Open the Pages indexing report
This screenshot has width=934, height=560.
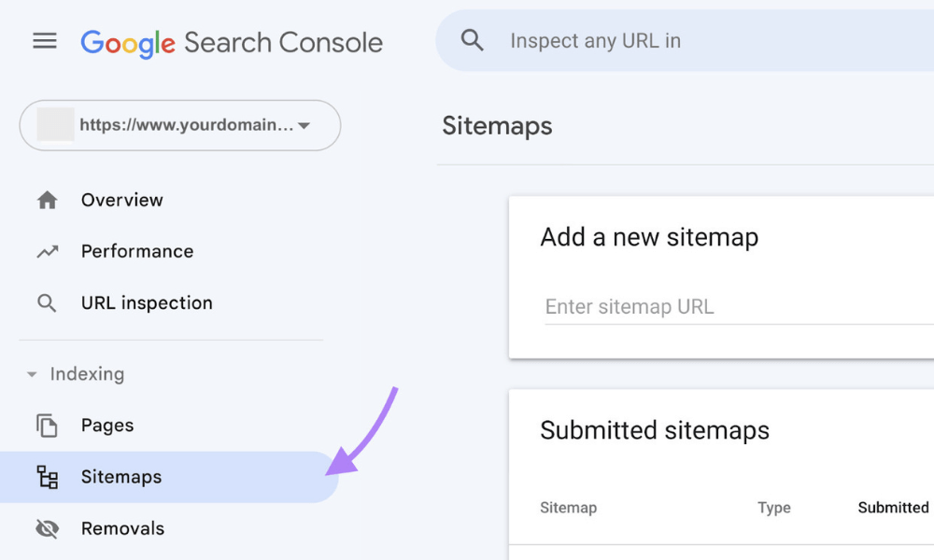(107, 426)
